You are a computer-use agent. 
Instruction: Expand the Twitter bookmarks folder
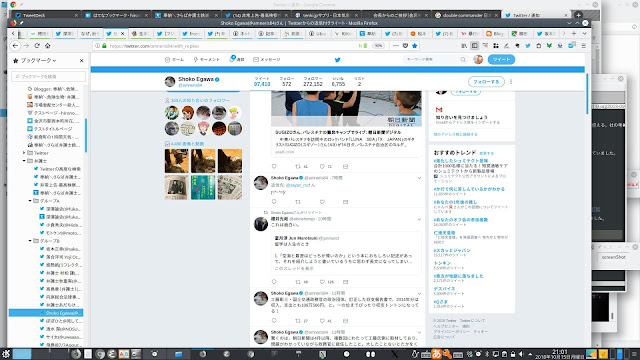[24, 153]
